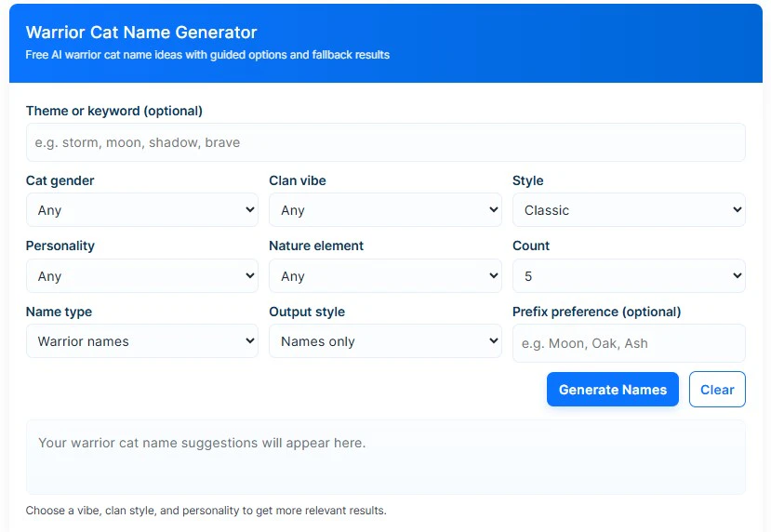
Task: Open the Output style dropdown
Action: 385,341
